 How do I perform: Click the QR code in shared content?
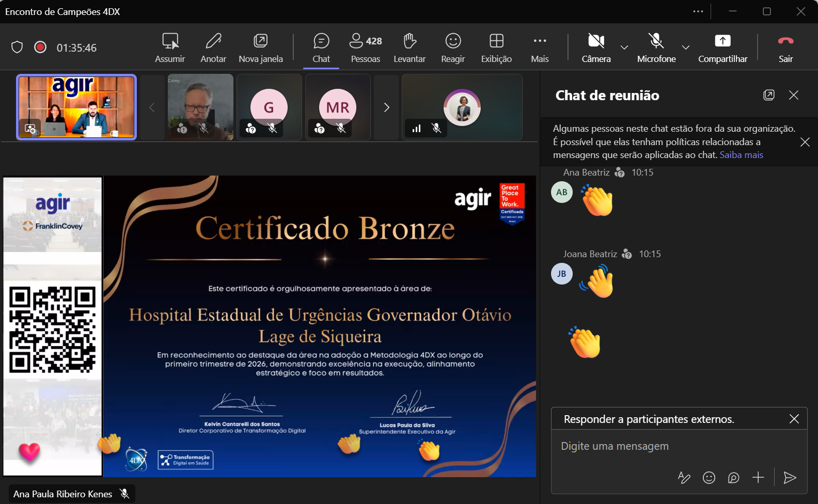click(x=53, y=329)
